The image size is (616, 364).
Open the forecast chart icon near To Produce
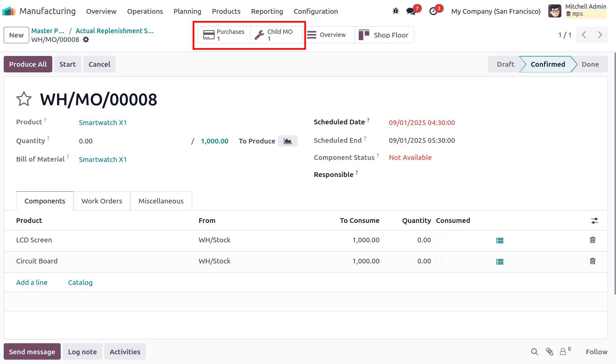pos(288,141)
